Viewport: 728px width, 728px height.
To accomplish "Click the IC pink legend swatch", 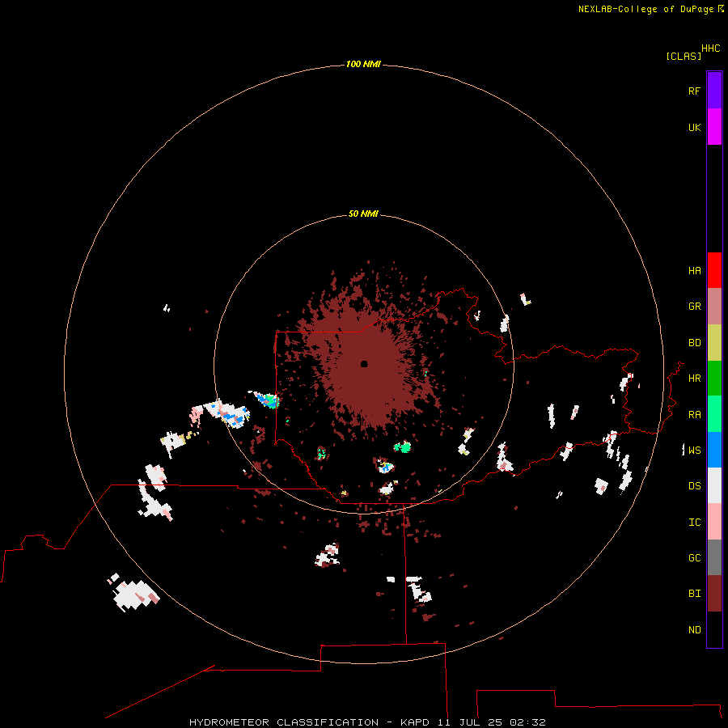I will 714,522.
